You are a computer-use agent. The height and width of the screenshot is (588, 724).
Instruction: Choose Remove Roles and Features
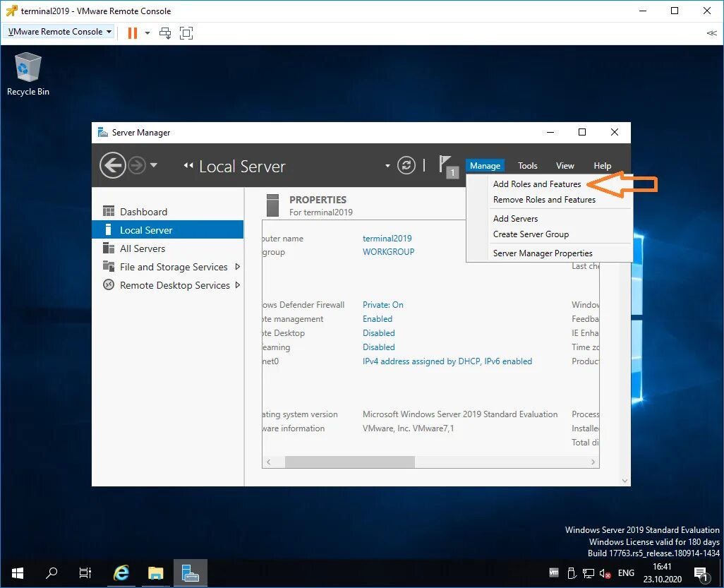click(x=544, y=200)
